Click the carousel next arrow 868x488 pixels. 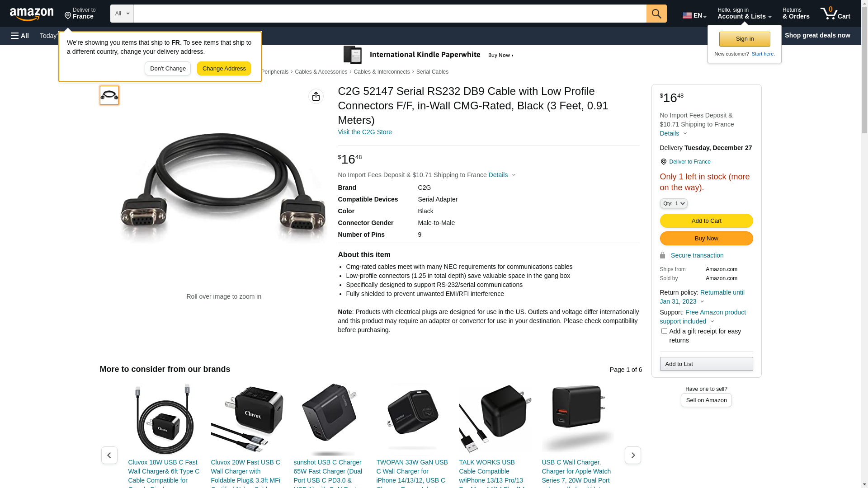tap(632, 455)
